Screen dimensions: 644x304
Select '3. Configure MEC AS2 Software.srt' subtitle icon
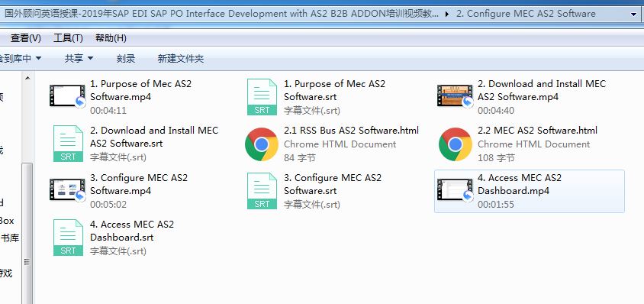(x=262, y=190)
